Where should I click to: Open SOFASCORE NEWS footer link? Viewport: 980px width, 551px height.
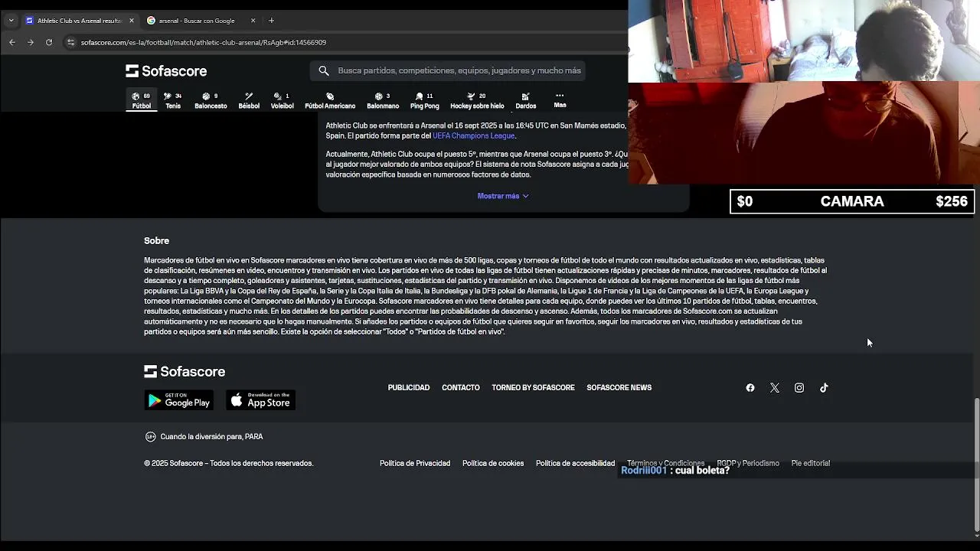coord(619,387)
